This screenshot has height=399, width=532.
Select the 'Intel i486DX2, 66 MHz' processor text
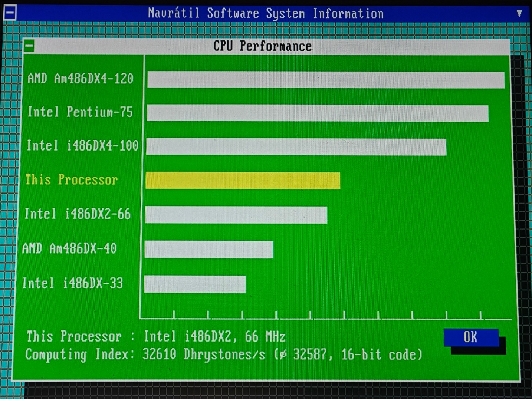(214, 336)
